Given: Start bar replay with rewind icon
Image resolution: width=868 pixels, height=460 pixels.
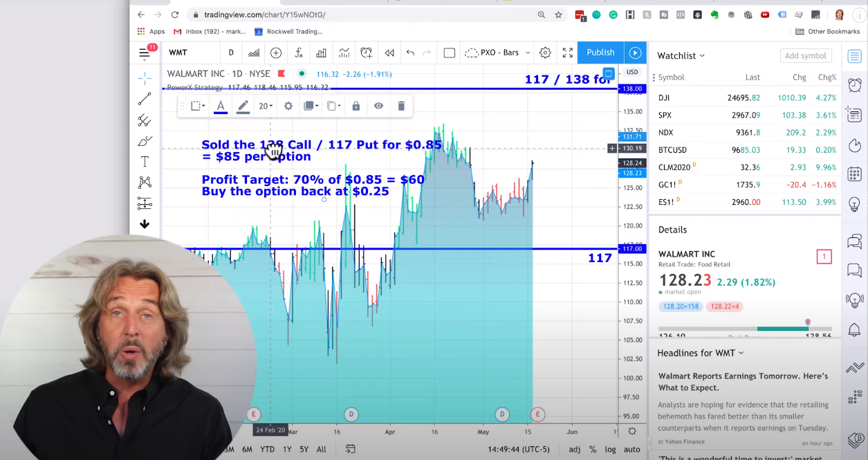Looking at the screenshot, I should [389, 53].
